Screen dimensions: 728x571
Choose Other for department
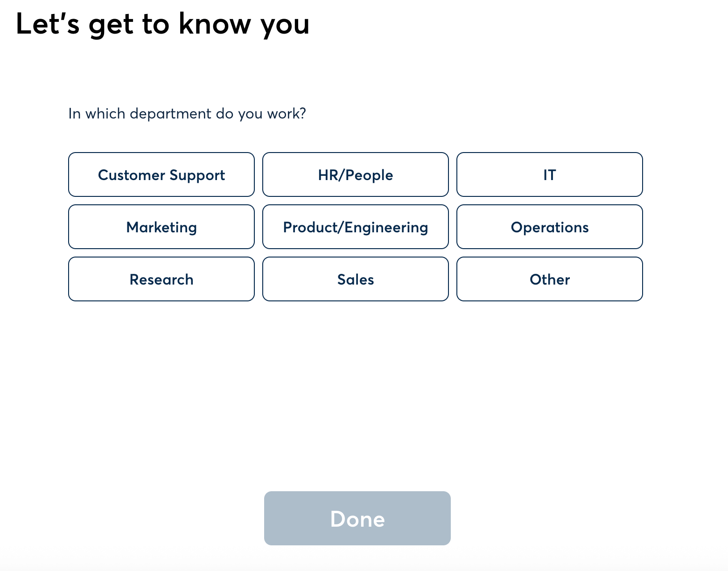549,279
